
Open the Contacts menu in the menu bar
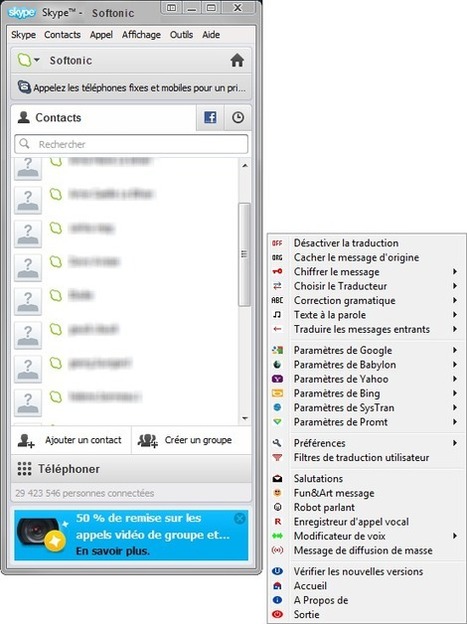[x=63, y=35]
